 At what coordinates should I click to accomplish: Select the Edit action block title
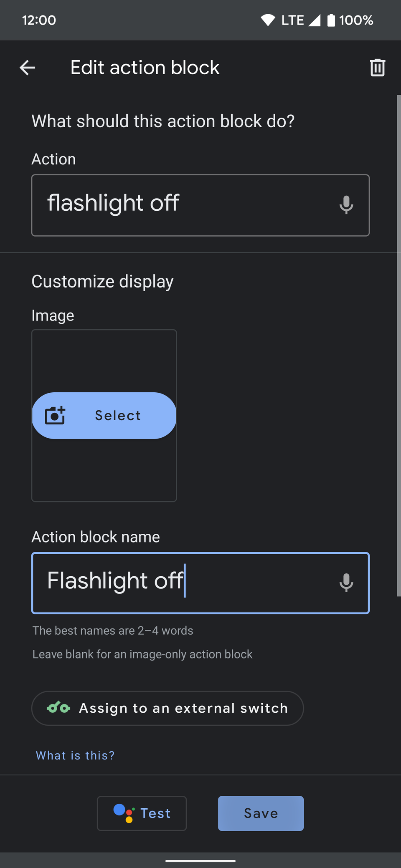click(145, 67)
